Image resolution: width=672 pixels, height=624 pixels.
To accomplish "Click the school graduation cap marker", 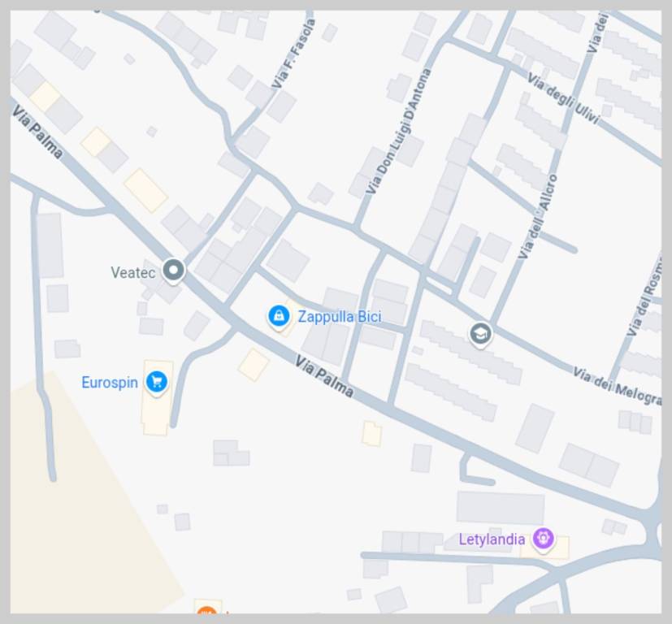I will [x=480, y=334].
